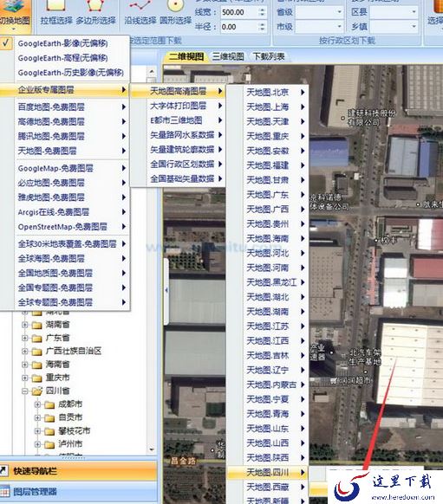Click the folder icon of 广东省
The image size is (443, 504).
[x=36, y=338]
